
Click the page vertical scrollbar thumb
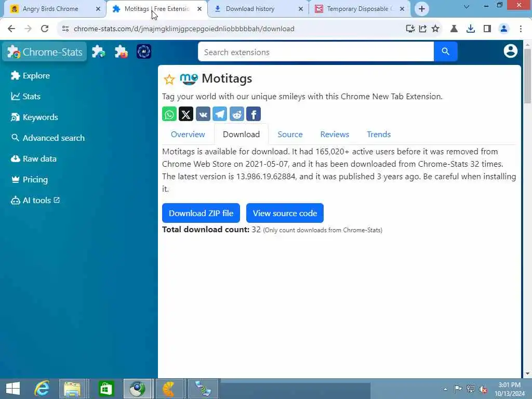[527, 76]
